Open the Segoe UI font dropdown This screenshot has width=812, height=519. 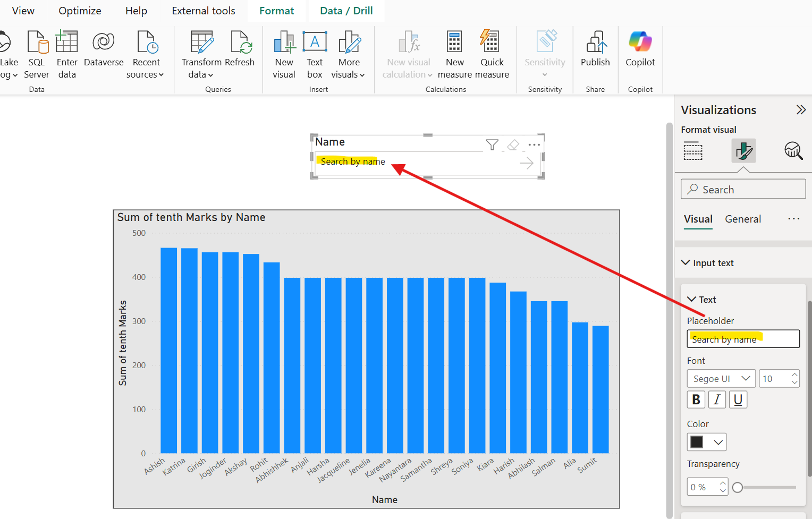pos(721,378)
